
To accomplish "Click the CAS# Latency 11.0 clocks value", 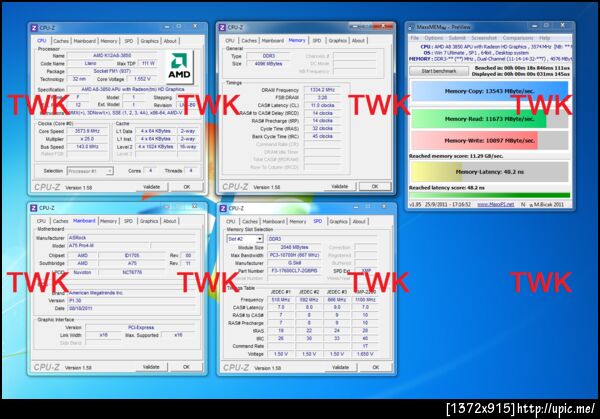I will click(x=322, y=105).
